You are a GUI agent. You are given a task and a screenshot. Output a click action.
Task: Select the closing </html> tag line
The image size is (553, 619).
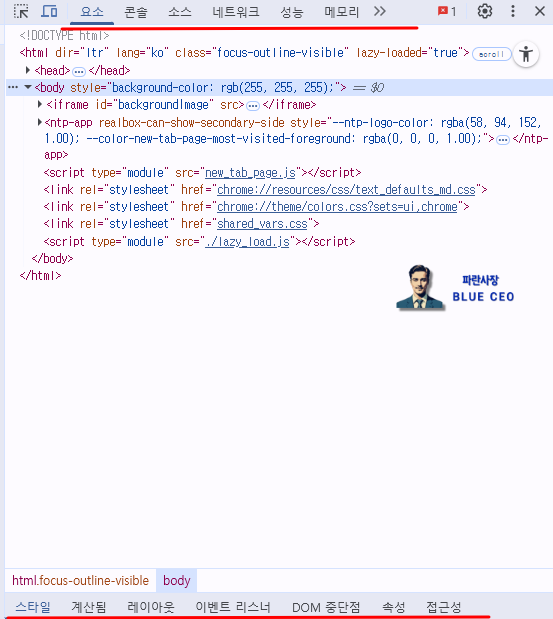point(41,275)
